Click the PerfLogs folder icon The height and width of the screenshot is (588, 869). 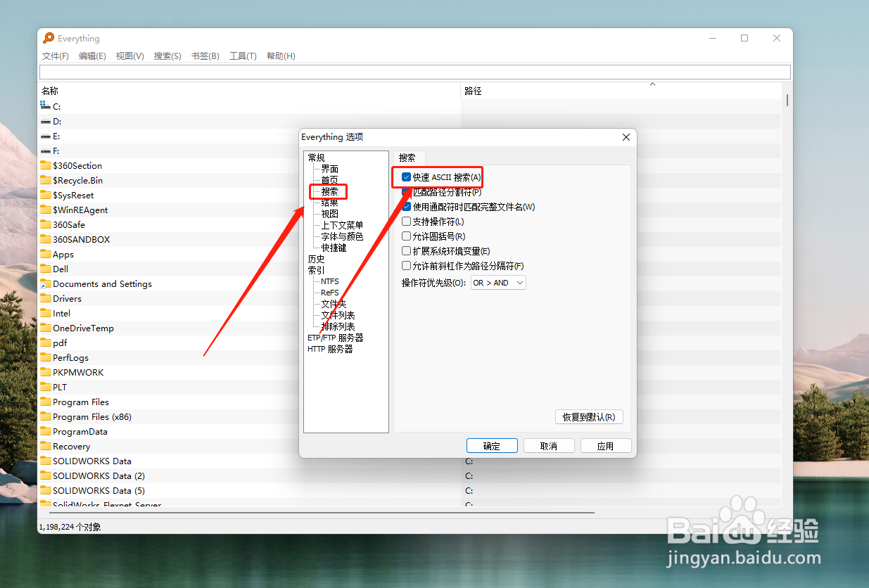click(46, 357)
